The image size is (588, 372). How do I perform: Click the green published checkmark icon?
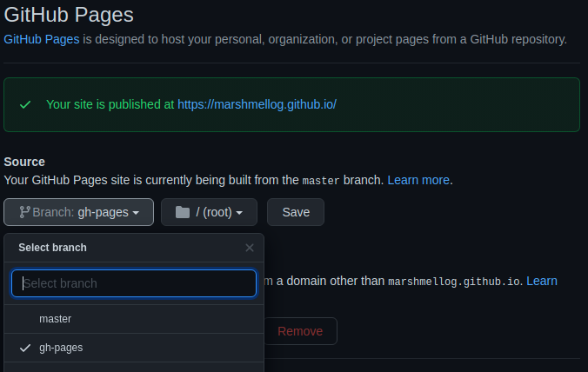pyautogui.click(x=25, y=104)
